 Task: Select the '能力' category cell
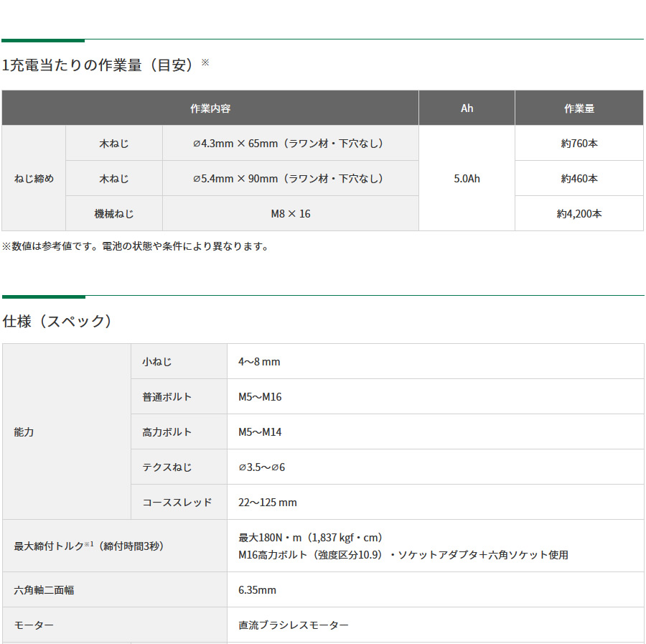[67, 431]
